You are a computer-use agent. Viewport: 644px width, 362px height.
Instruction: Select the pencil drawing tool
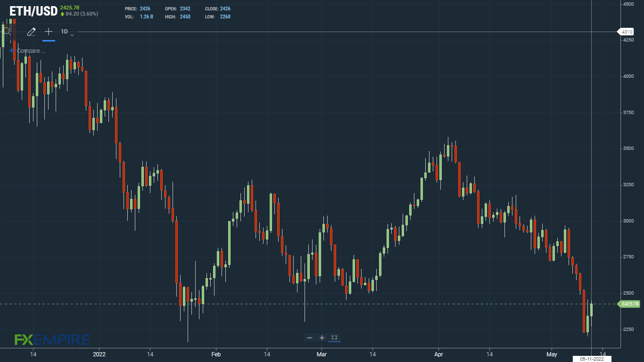pyautogui.click(x=31, y=32)
